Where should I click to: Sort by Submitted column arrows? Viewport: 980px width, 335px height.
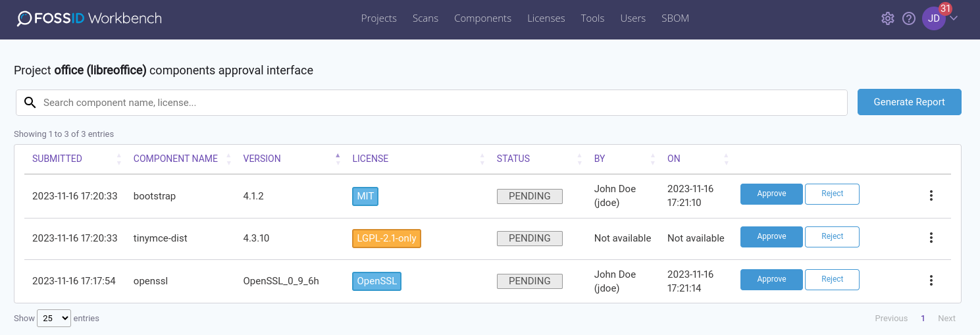tap(119, 159)
